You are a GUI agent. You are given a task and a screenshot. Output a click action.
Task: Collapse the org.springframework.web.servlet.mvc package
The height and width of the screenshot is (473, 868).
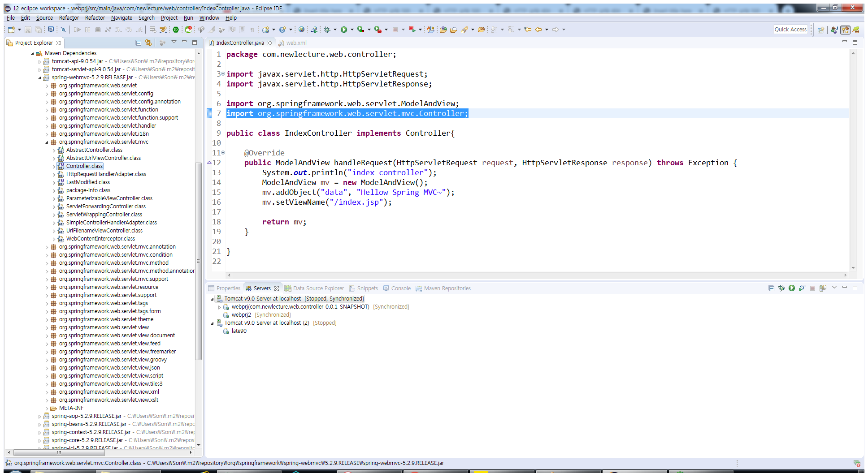pyautogui.click(x=47, y=142)
